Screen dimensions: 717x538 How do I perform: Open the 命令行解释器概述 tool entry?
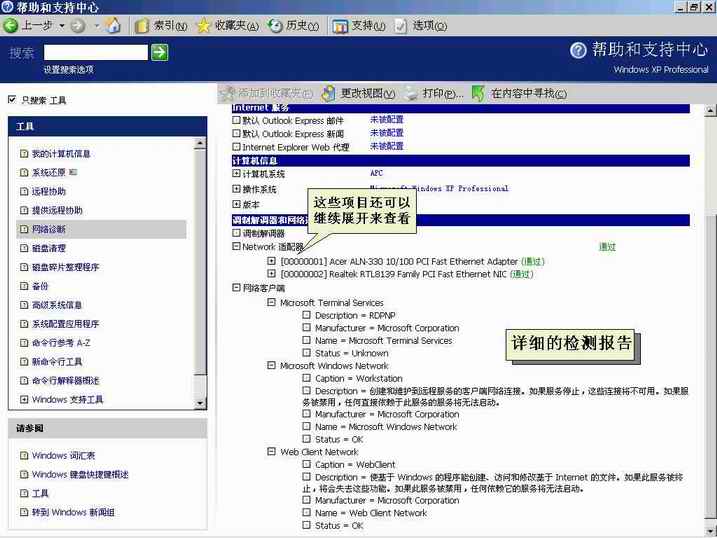pyautogui.click(x=65, y=381)
